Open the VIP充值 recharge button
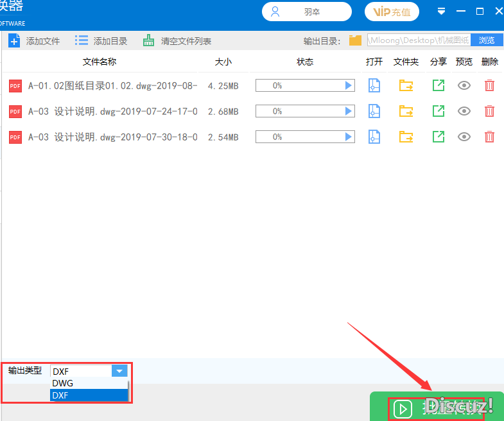The width and height of the screenshot is (504, 421). 392,12
